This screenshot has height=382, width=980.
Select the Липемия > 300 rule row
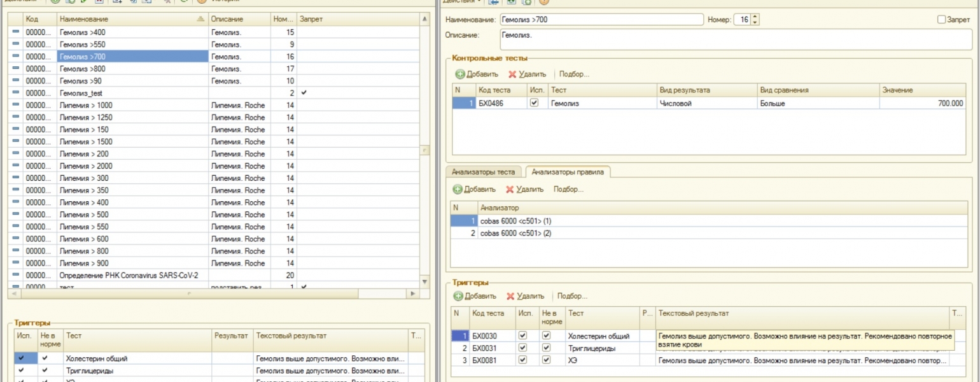213,178
